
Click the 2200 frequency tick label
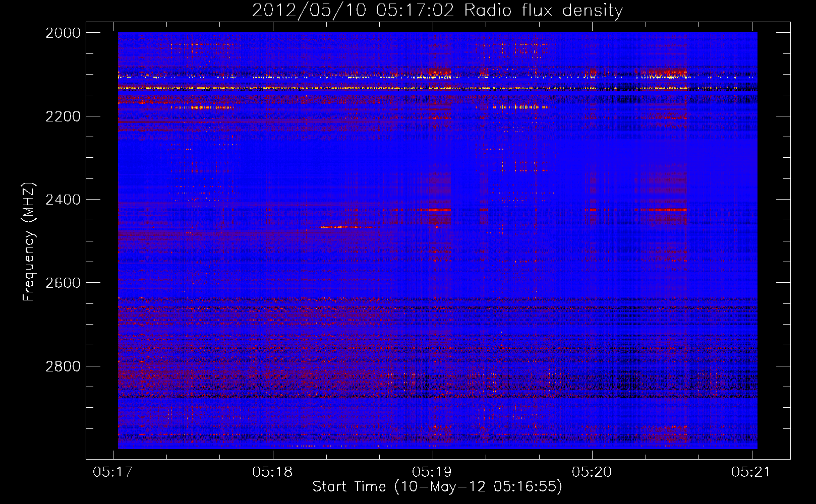tap(63, 116)
